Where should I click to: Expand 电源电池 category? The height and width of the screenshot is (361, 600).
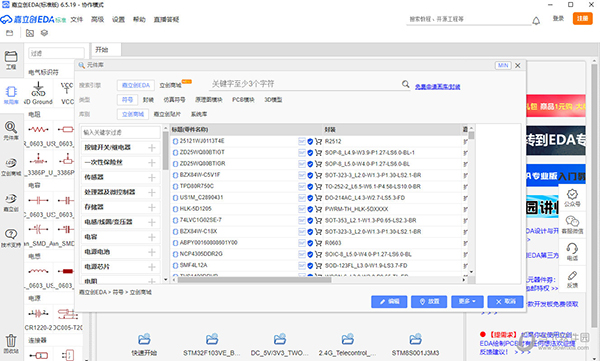152,252
